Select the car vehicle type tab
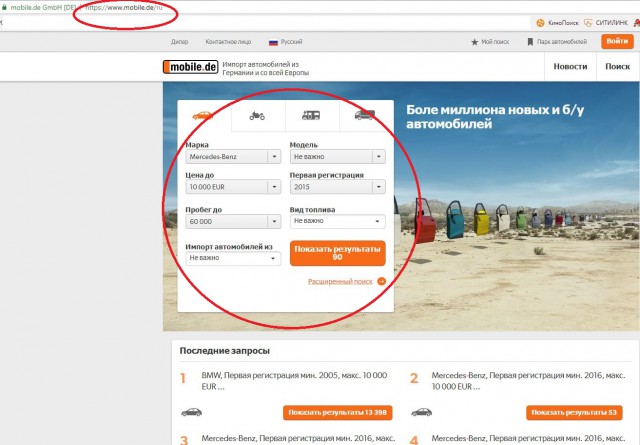Image resolution: width=640 pixels, height=445 pixels. tap(203, 116)
